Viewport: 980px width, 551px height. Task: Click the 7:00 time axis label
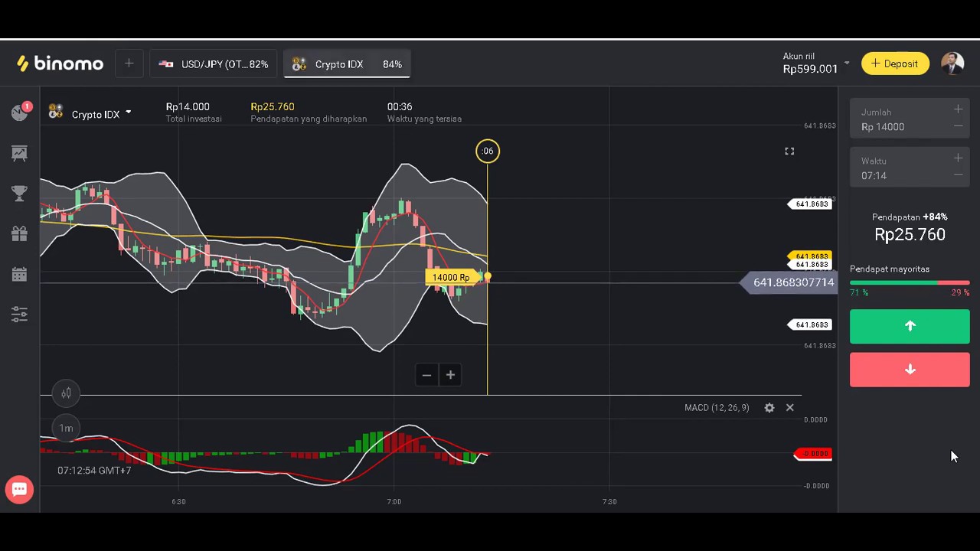[394, 501]
